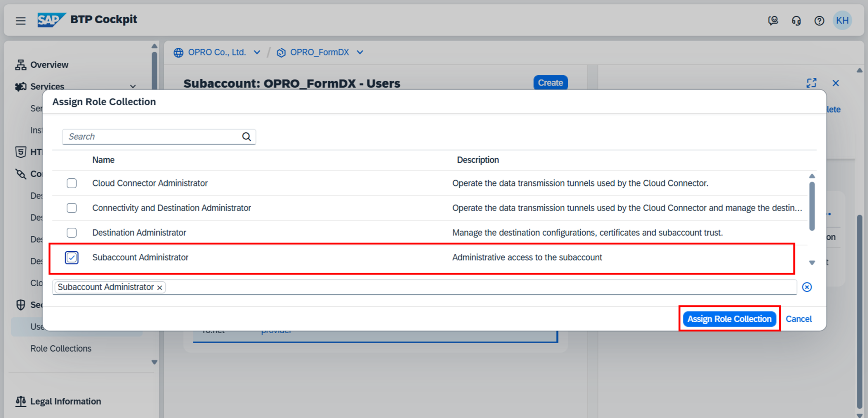
Task: Open the KH user profile avatar
Action: point(842,20)
